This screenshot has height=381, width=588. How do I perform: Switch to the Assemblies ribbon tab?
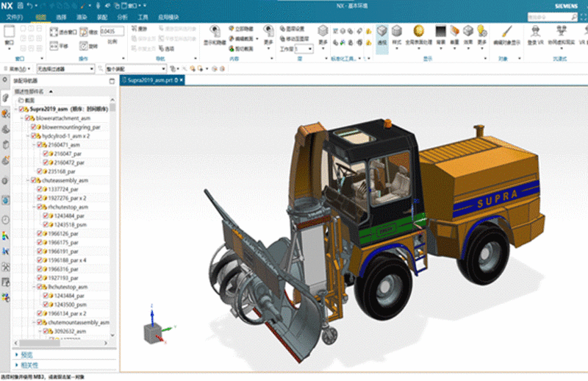102,17
